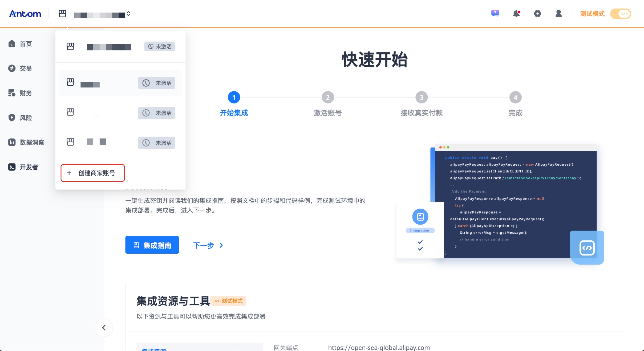Open settings with the gear icon
Screen dimensions: 644x351
(x=537, y=13)
